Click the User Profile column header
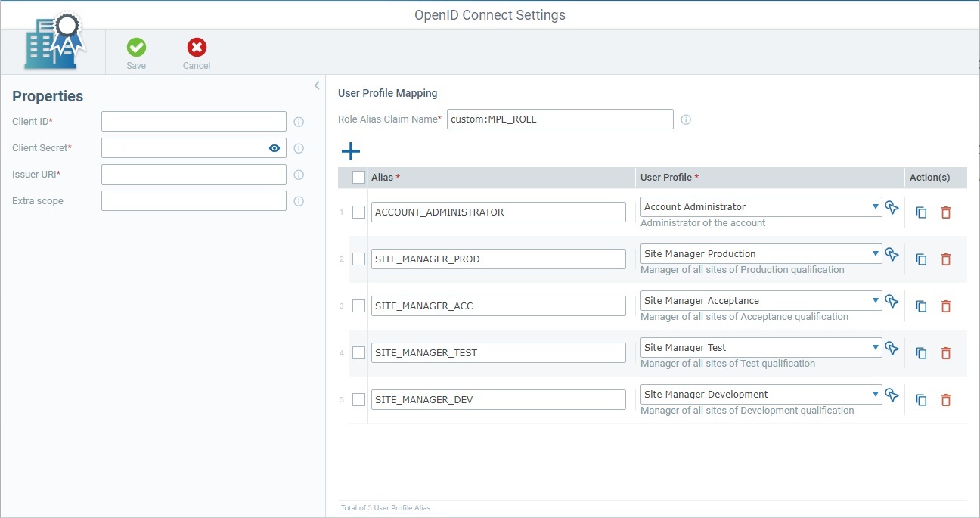 (x=669, y=178)
